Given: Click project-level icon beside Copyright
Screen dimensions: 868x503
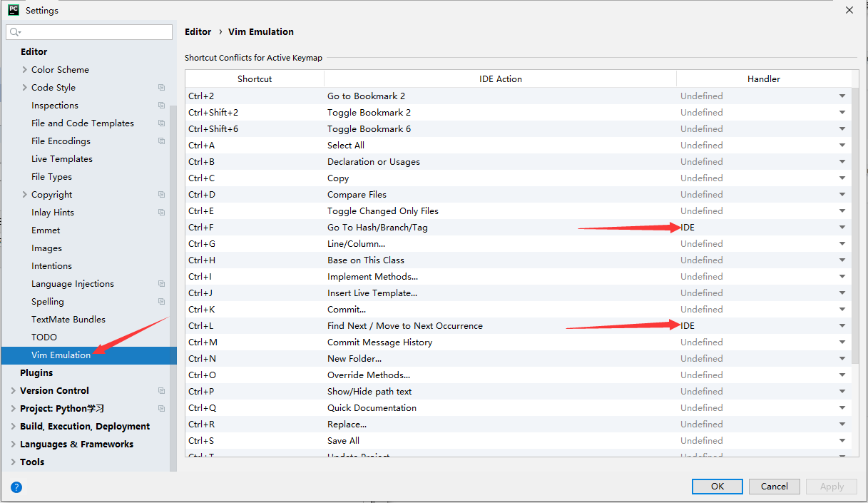Looking at the screenshot, I should (x=161, y=195).
